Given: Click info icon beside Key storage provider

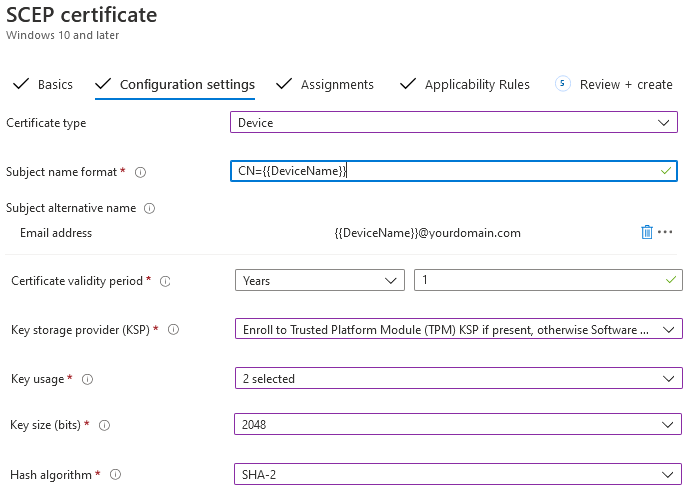Looking at the screenshot, I should [x=173, y=329].
